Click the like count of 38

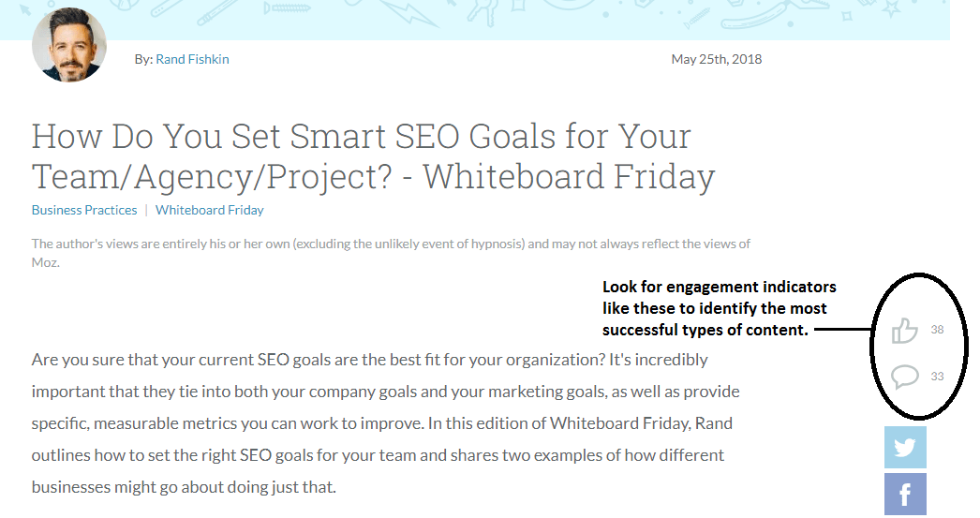pos(937,330)
